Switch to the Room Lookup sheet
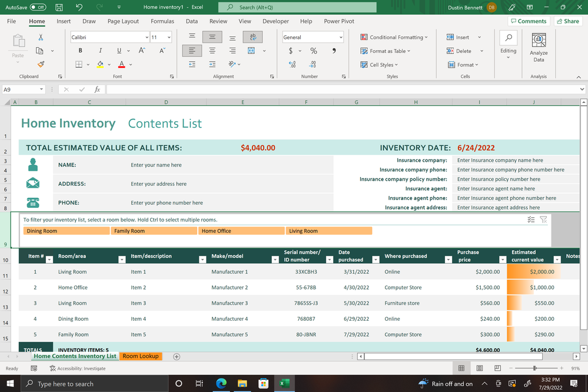 (x=141, y=356)
